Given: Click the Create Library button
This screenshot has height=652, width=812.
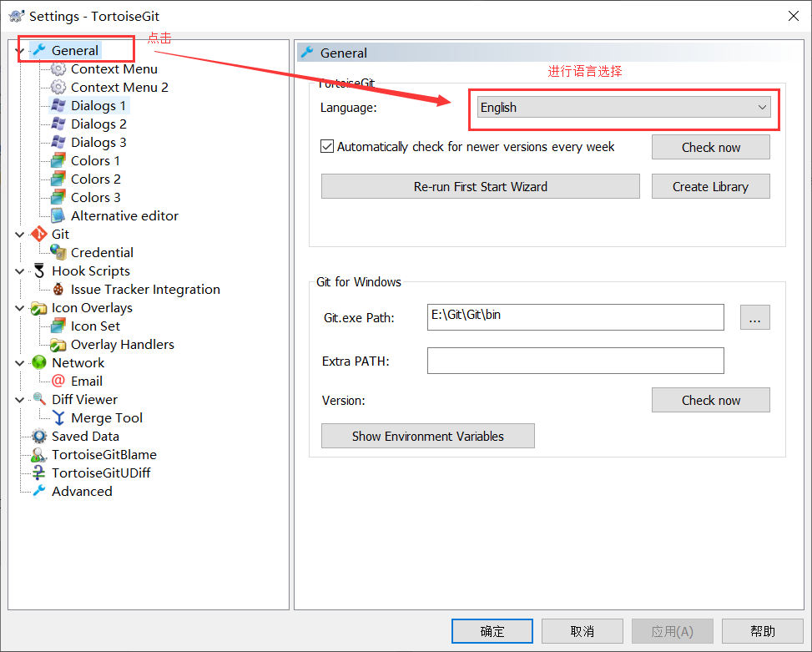Looking at the screenshot, I should (710, 186).
